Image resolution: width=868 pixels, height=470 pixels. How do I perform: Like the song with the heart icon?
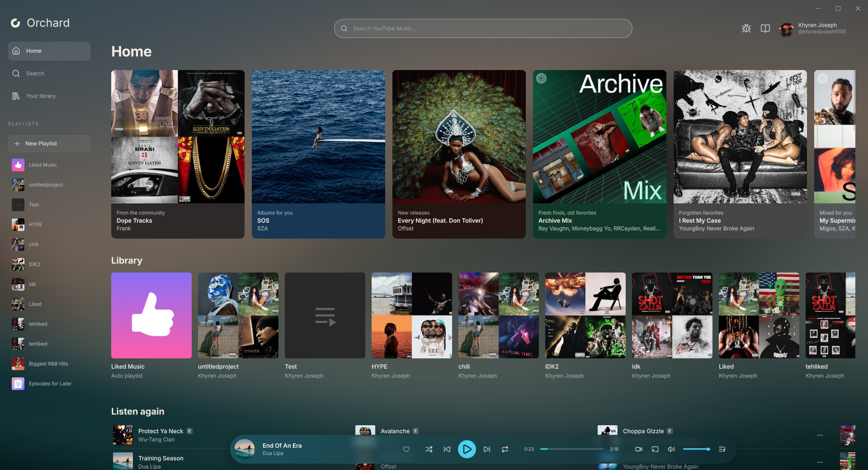coord(406,449)
